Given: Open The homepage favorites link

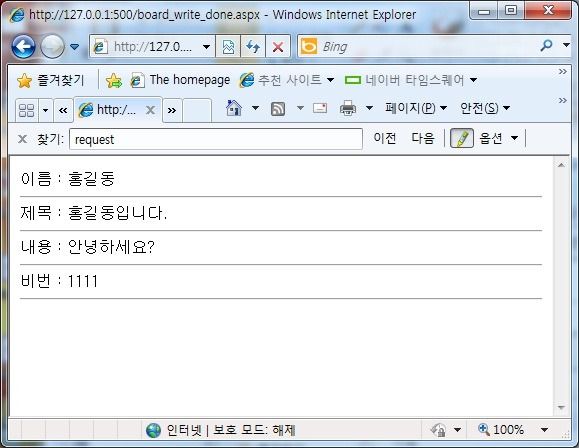Looking at the screenshot, I should 181,80.
